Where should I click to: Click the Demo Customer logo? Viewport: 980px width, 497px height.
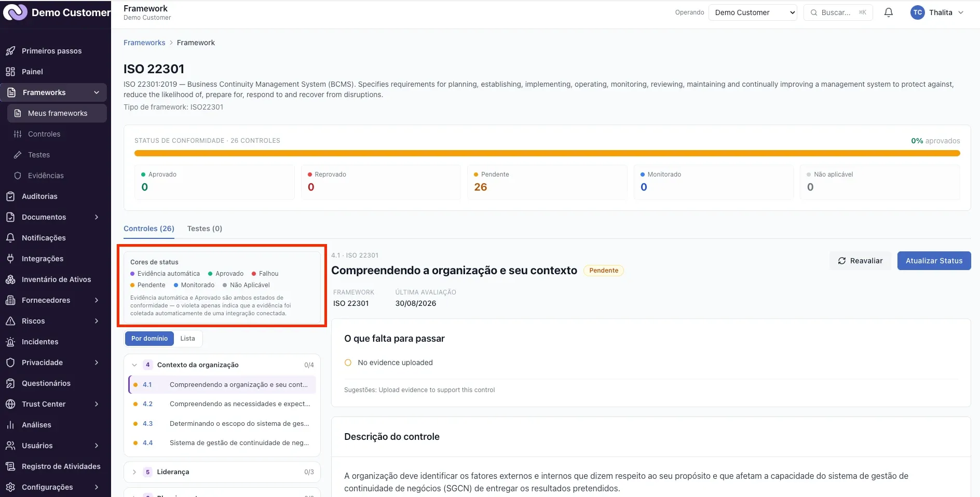click(15, 12)
